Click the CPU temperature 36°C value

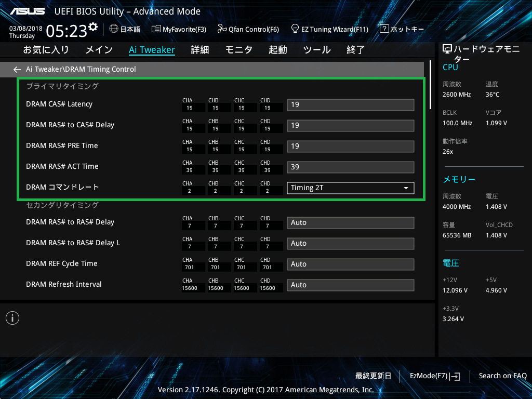493,95
